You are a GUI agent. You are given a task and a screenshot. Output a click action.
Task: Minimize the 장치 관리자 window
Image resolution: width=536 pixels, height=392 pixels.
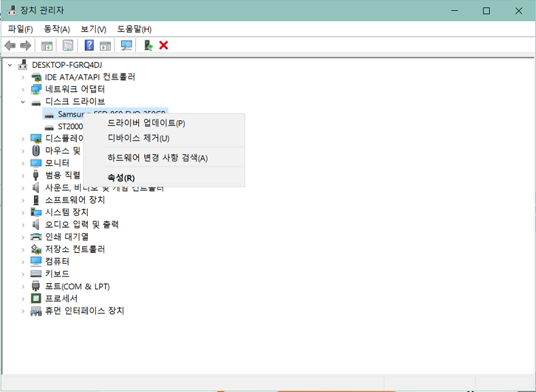point(454,11)
